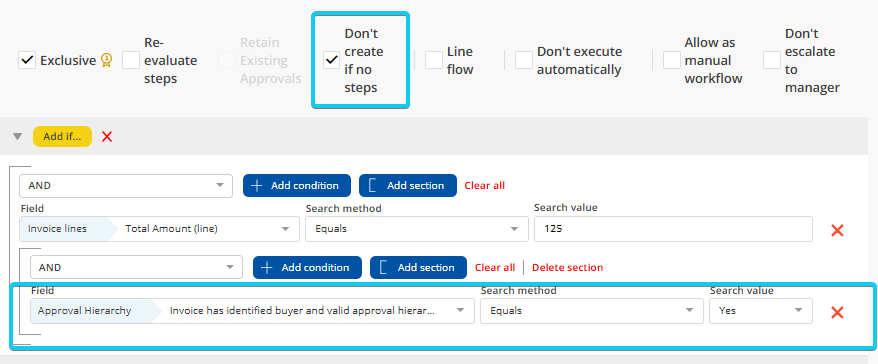Check Don't escalate to manager box
Screen dimensions: 878x364
click(x=772, y=60)
